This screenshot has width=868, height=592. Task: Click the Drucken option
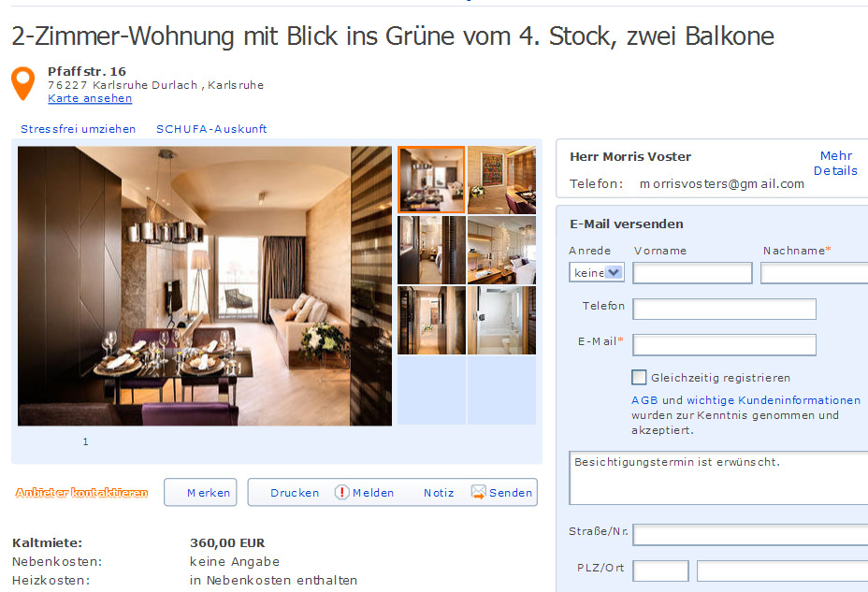click(295, 493)
